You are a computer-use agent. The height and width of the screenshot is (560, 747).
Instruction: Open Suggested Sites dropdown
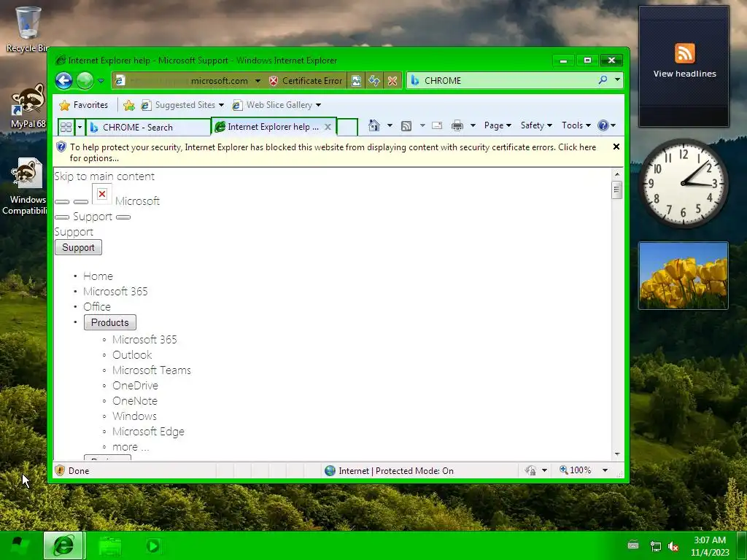tap(182, 105)
